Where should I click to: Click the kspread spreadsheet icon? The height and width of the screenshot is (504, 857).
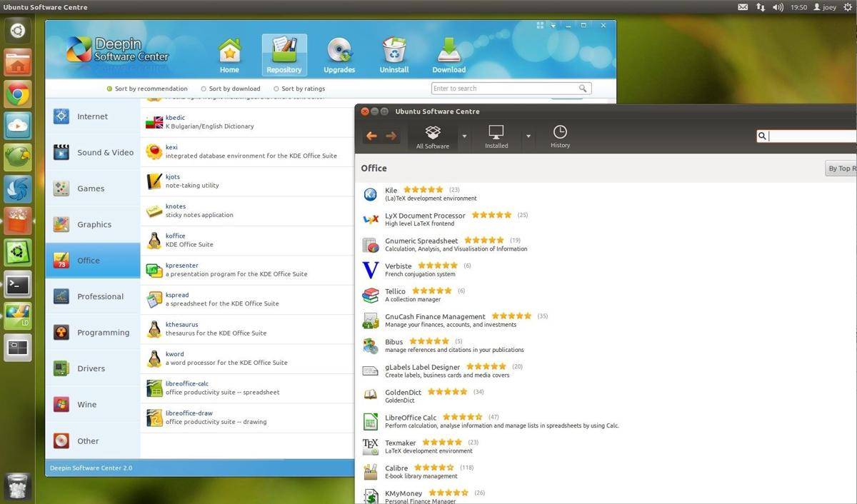pos(154,300)
